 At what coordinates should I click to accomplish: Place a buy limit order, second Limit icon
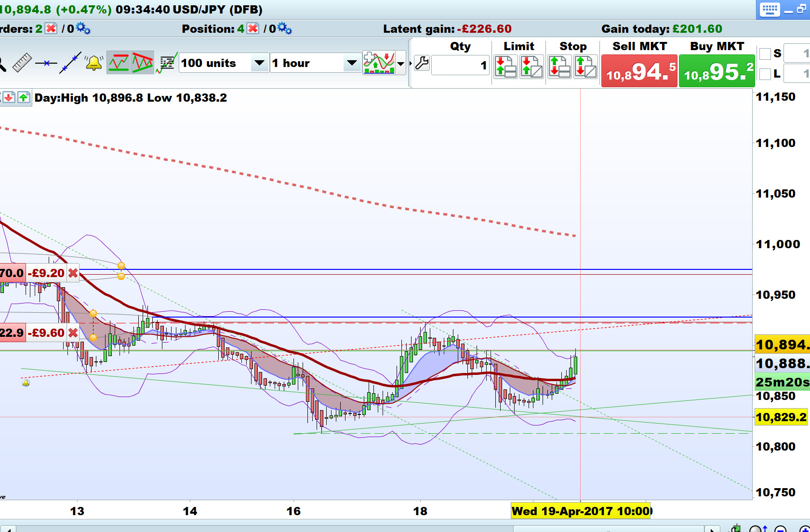click(532, 66)
